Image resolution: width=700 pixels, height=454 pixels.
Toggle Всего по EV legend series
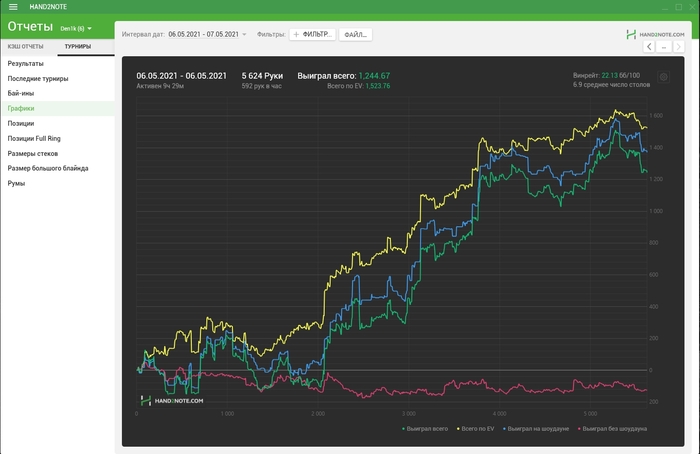tap(475, 429)
